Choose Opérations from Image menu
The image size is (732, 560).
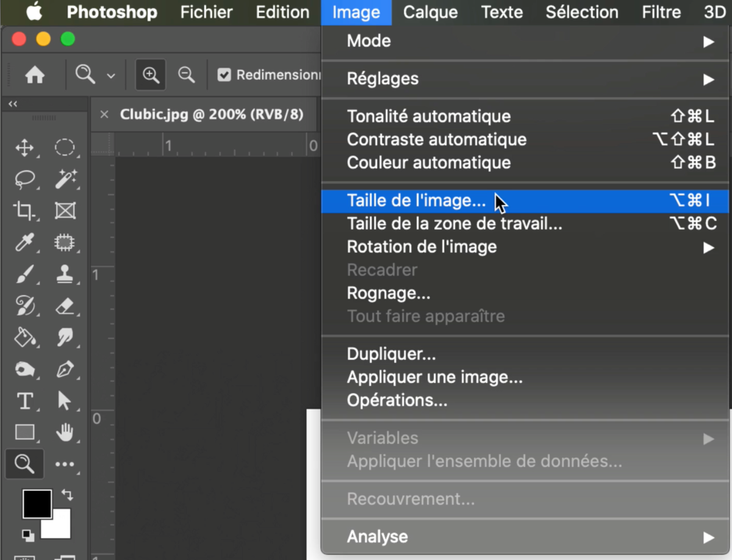[x=525, y=401]
